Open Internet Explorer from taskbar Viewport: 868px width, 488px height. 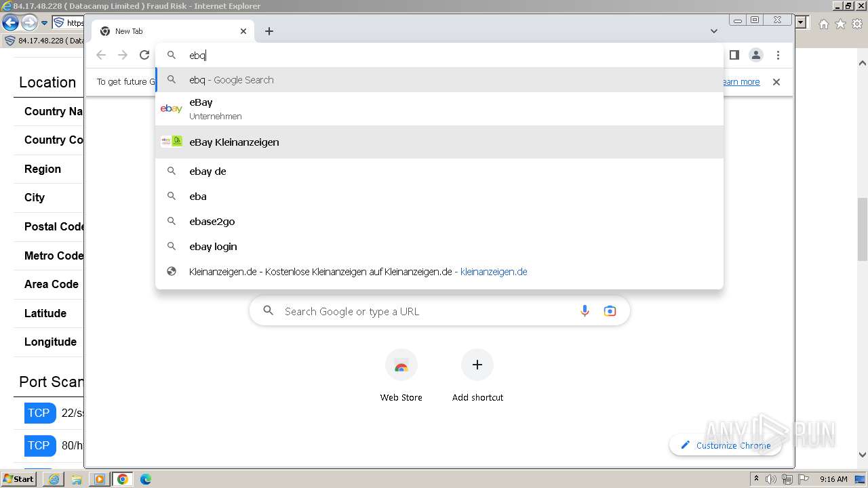pyautogui.click(x=54, y=479)
